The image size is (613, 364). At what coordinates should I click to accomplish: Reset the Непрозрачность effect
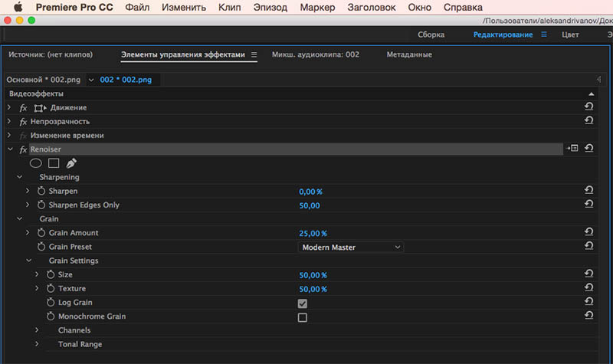point(588,120)
